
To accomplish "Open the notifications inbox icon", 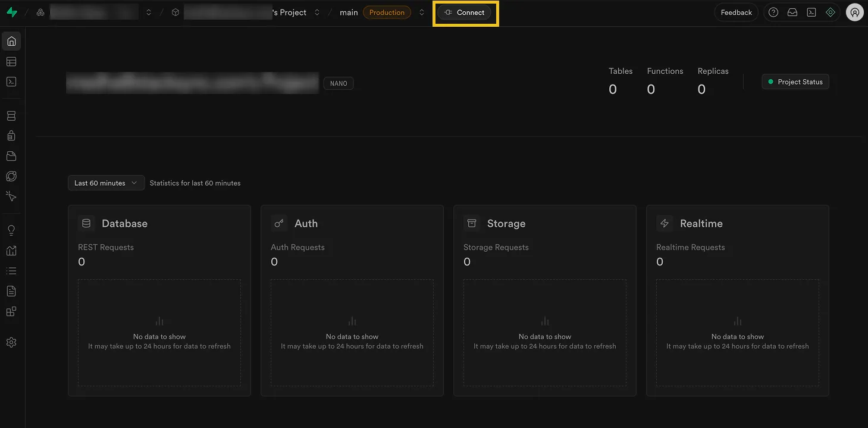I will pos(792,12).
